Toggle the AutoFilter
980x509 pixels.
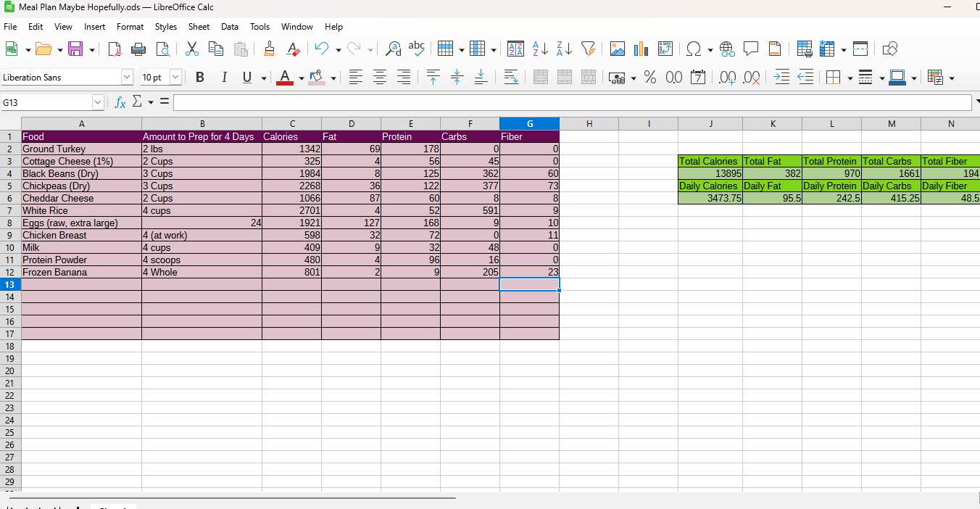coord(588,49)
